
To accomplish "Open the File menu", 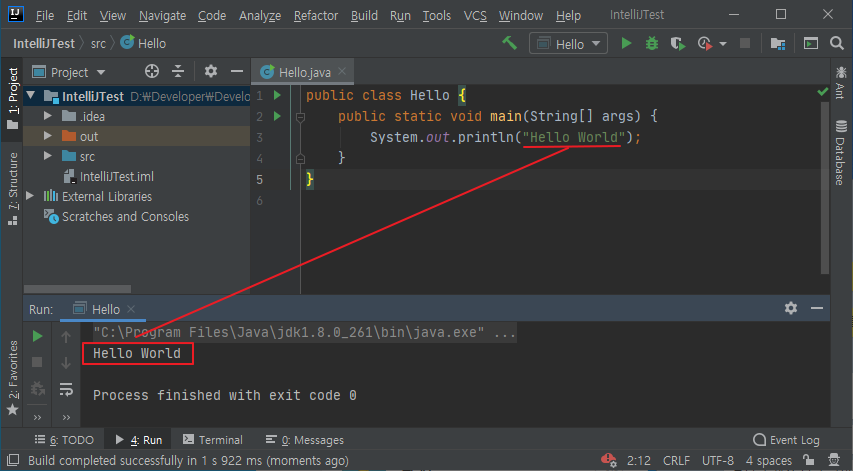I will (x=45, y=16).
